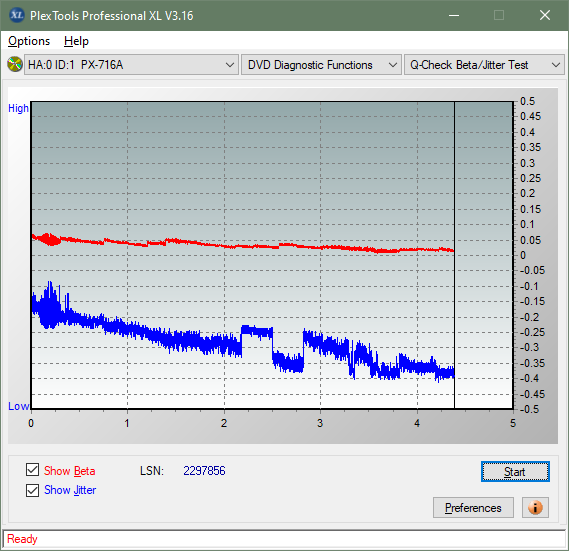Click the PlexTools XL logo icon

click(16, 15)
